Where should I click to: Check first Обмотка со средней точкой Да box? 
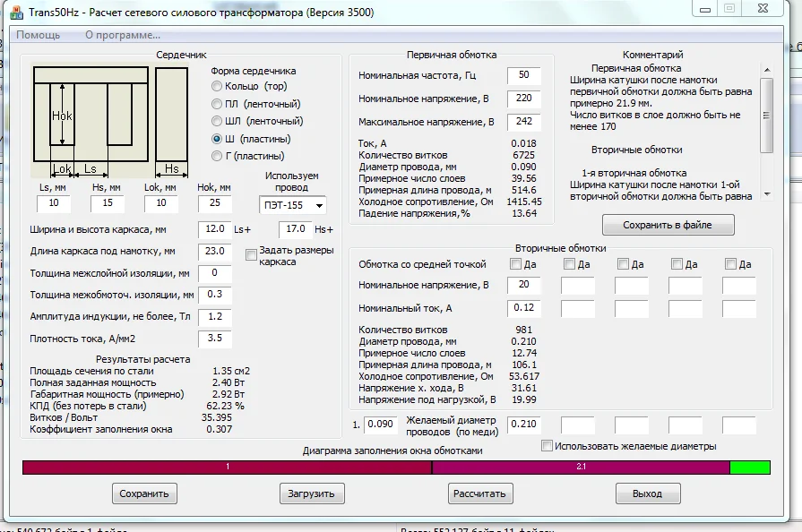515,264
